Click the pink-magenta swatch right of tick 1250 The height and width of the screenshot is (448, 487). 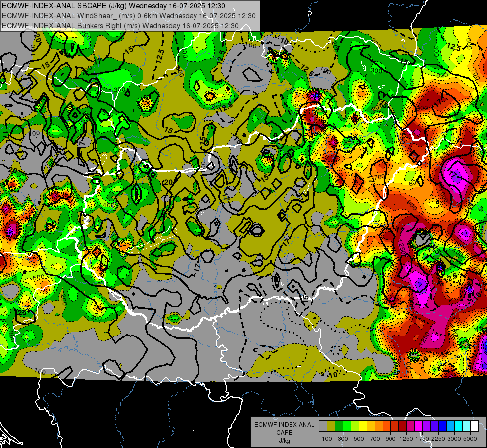click(410, 426)
